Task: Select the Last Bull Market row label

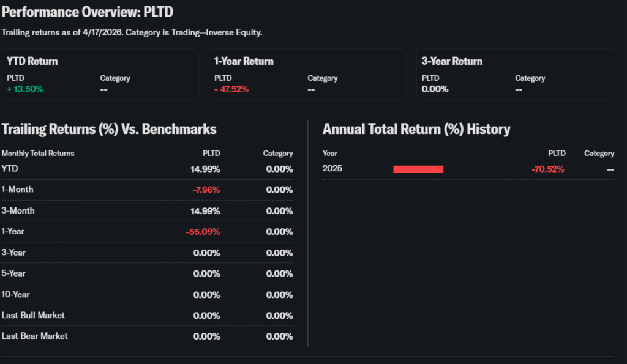Action: pyautogui.click(x=33, y=315)
